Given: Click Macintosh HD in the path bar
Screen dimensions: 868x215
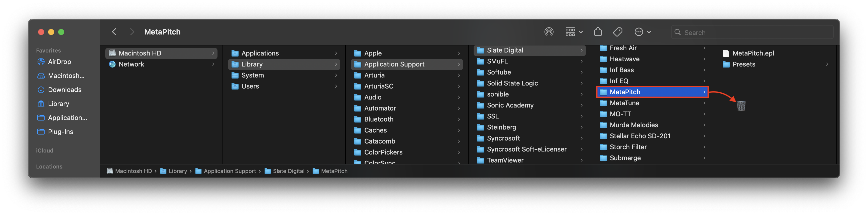Looking at the screenshot, I should coord(129,171).
